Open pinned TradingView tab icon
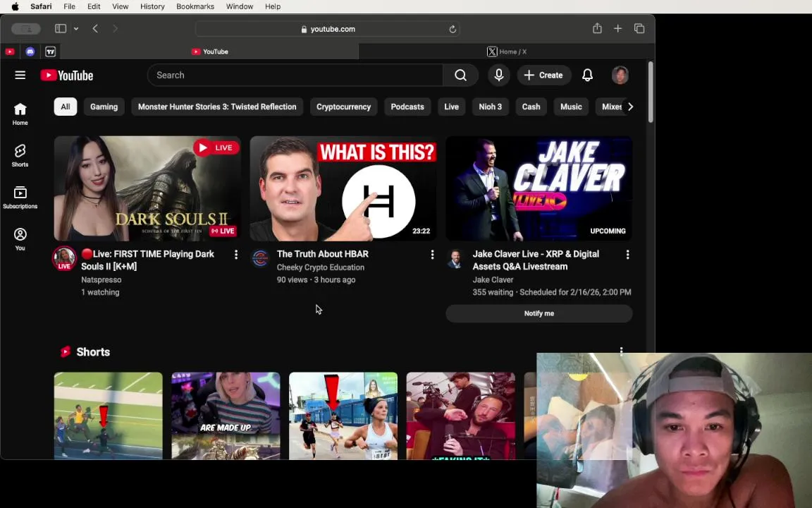This screenshot has width=812, height=508. [x=50, y=52]
